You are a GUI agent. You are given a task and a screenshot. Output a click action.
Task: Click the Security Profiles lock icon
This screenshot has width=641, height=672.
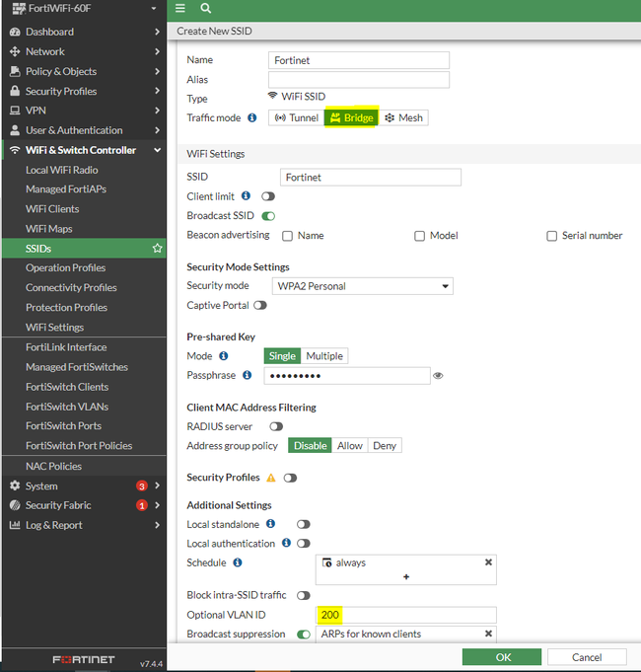tap(15, 91)
